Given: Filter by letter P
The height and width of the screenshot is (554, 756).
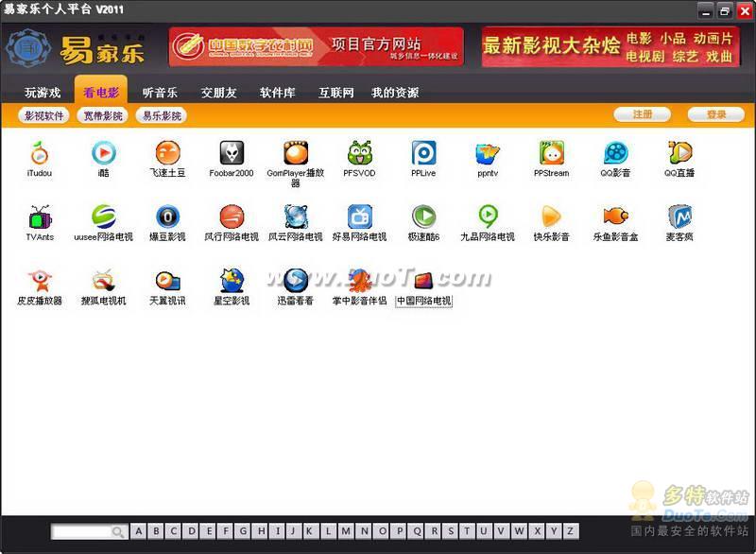Looking at the screenshot, I should click(x=400, y=531).
